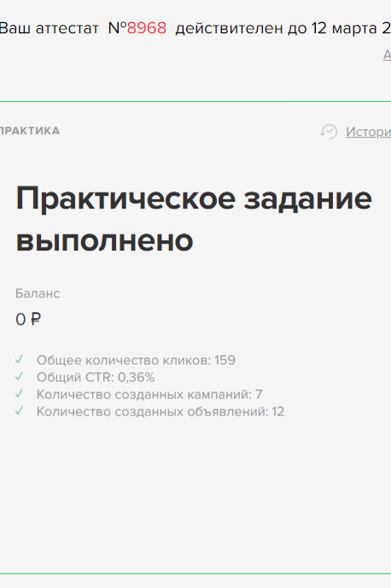Click Общее количество кликов: 159 line

coord(136,360)
